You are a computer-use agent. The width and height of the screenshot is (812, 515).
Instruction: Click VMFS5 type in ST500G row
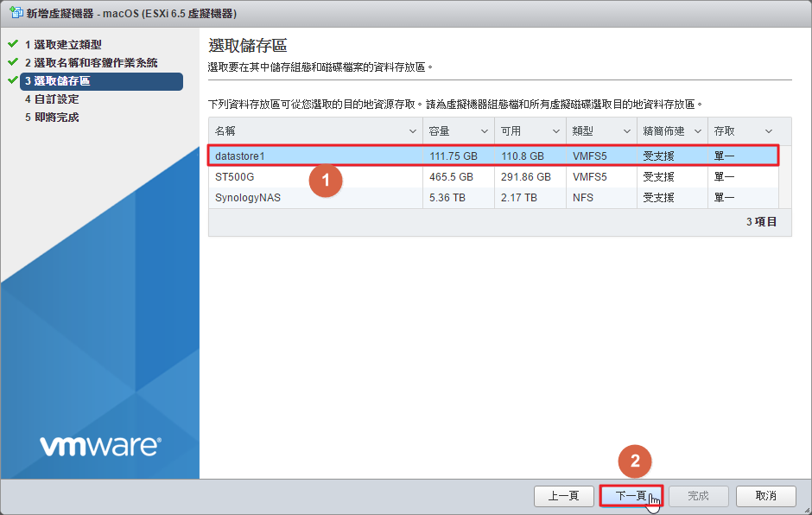click(589, 177)
